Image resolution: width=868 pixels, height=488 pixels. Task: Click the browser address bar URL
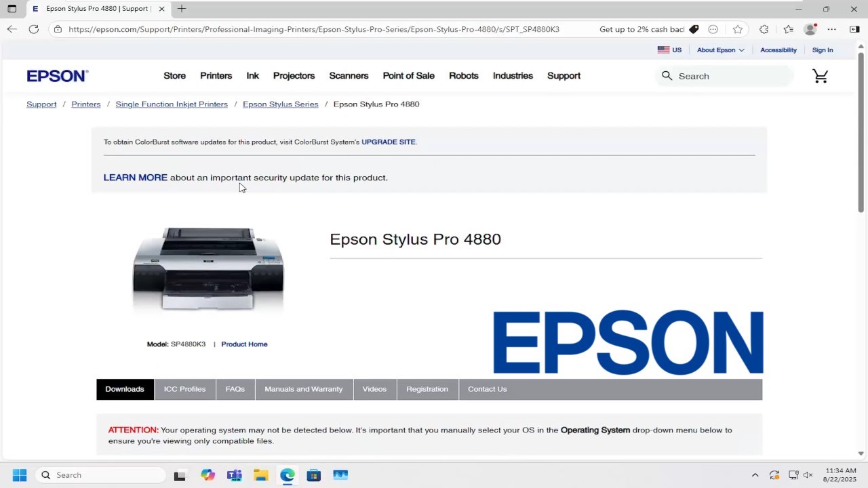[314, 29]
